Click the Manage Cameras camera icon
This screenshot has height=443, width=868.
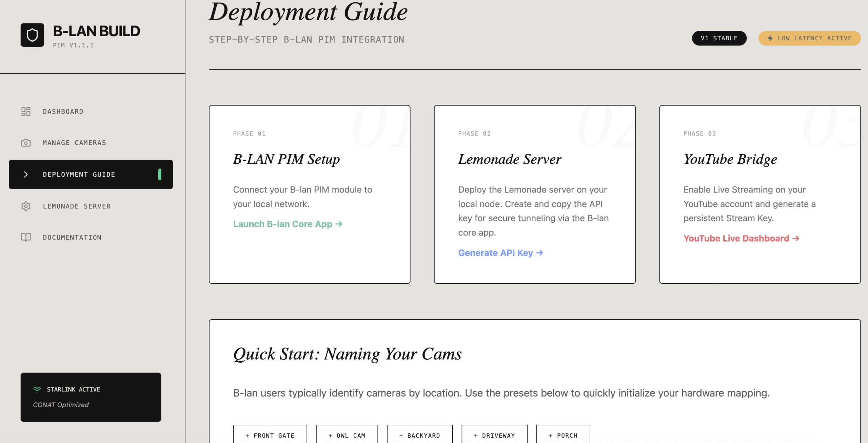click(26, 143)
